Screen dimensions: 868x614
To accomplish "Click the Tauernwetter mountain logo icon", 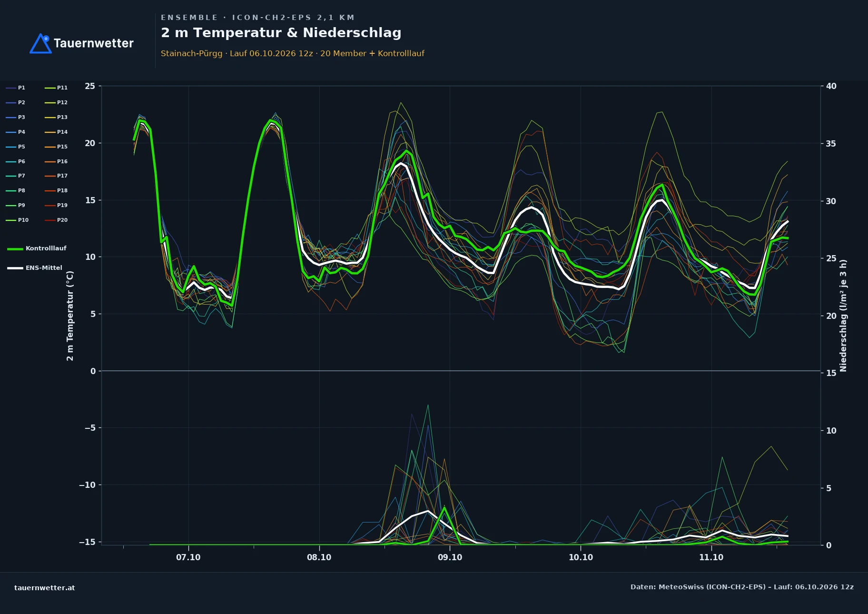I will (41, 43).
